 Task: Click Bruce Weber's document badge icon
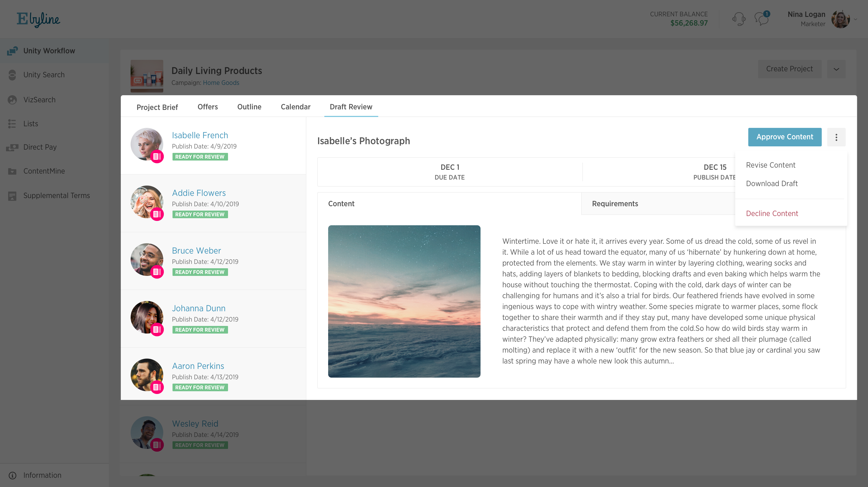pyautogui.click(x=157, y=272)
